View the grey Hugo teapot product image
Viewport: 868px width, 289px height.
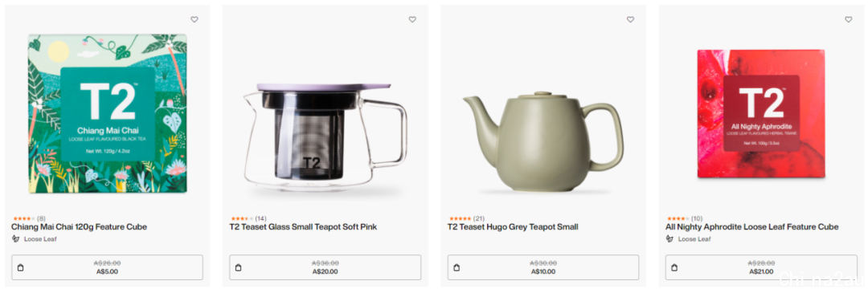tap(543, 141)
